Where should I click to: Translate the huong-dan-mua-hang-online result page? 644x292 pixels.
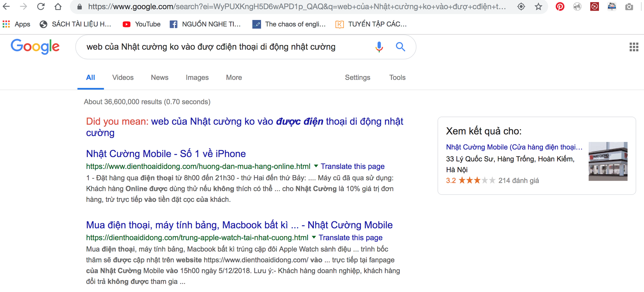click(353, 166)
